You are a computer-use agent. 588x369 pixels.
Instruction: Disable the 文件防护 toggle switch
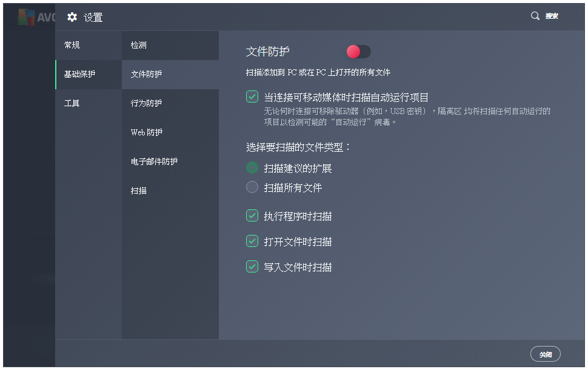[358, 51]
